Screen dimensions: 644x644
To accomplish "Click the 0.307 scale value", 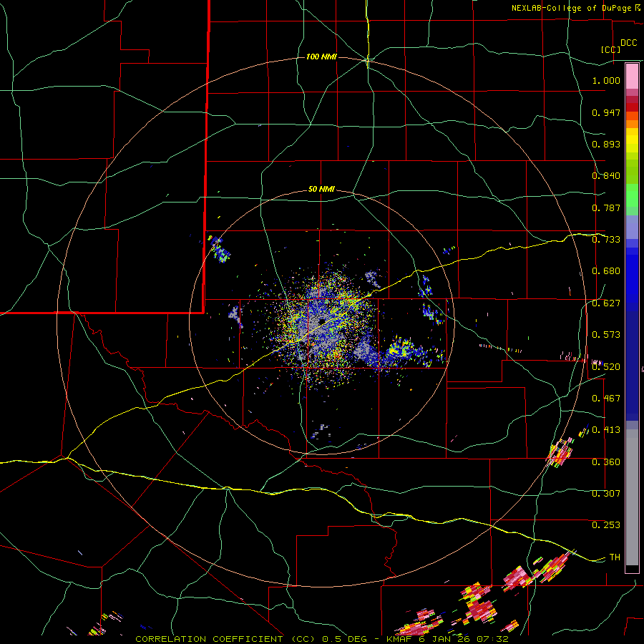I will click(606, 494).
